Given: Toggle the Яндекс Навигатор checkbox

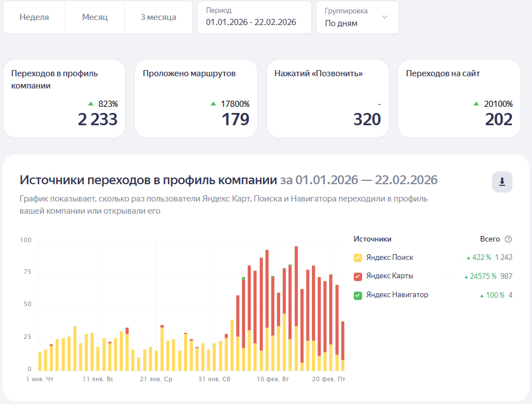Looking at the screenshot, I should pos(358,295).
